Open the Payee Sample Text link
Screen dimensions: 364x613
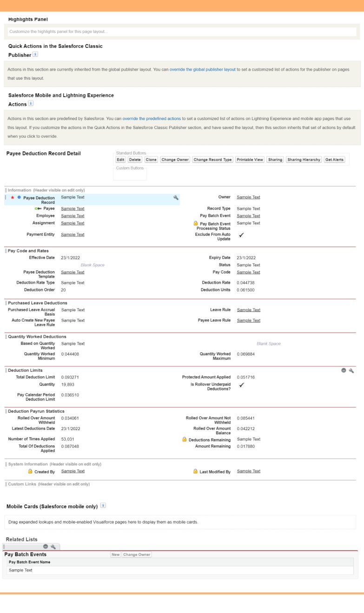[73, 209]
